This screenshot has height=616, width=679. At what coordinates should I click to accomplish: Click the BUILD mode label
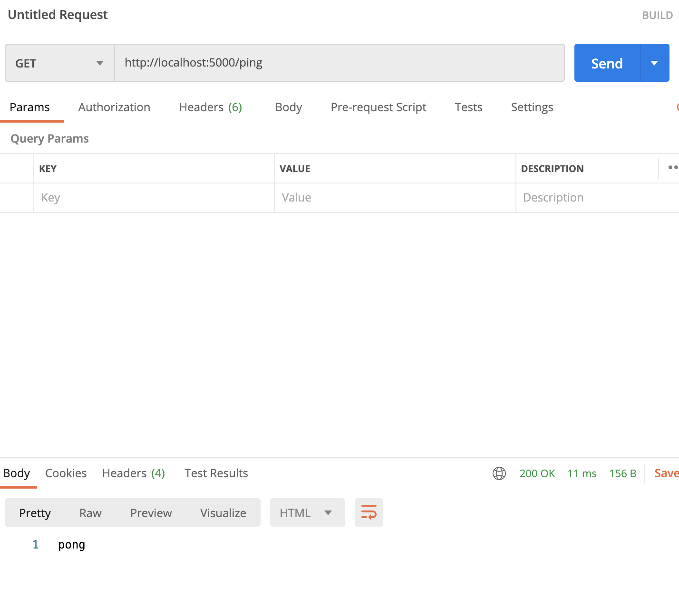(x=657, y=15)
